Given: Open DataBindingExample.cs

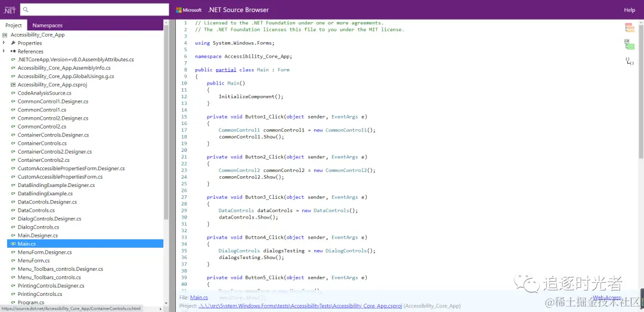Looking at the screenshot, I should pos(45,194).
